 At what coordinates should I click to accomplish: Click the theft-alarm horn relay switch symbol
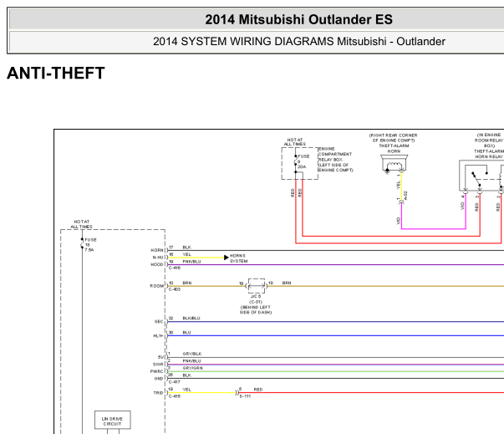[476, 178]
